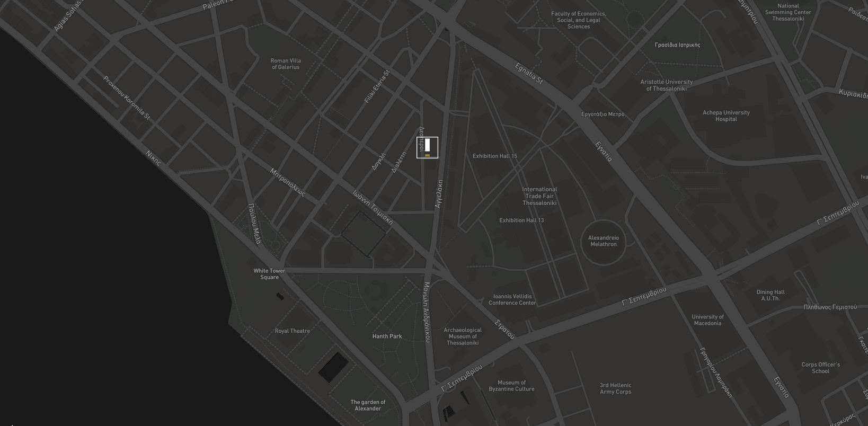The width and height of the screenshot is (868, 426).
Task: Click the small yellow bar inside the marker
Action: 427,155
